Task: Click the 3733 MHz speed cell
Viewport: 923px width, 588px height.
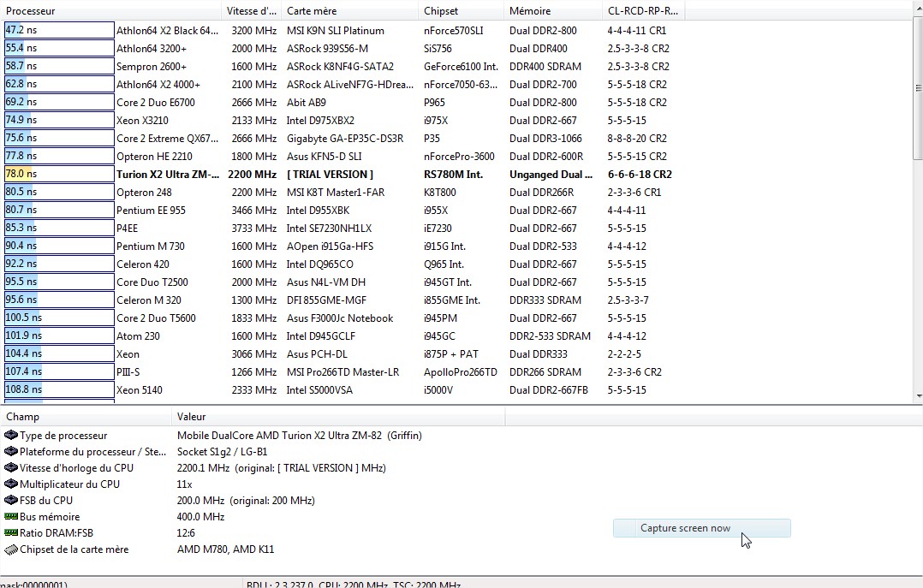Action: point(254,228)
